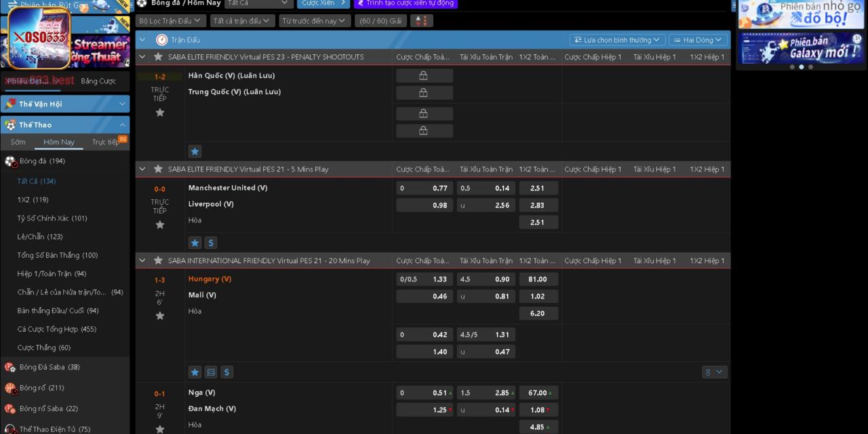Favorite the SABA ELITE FRIENDLY PES 23 league

click(158, 57)
